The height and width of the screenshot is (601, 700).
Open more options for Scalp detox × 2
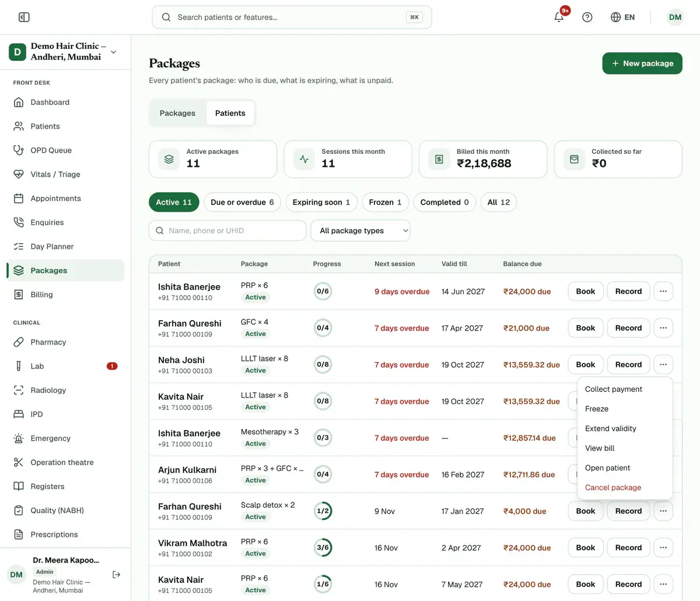click(x=663, y=511)
